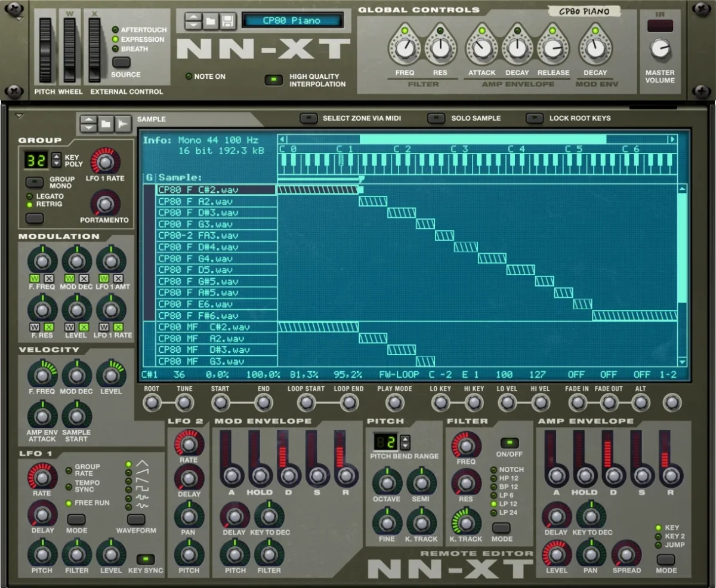Click the ROOT knob below the display
The height and width of the screenshot is (588, 716).
tap(152, 403)
